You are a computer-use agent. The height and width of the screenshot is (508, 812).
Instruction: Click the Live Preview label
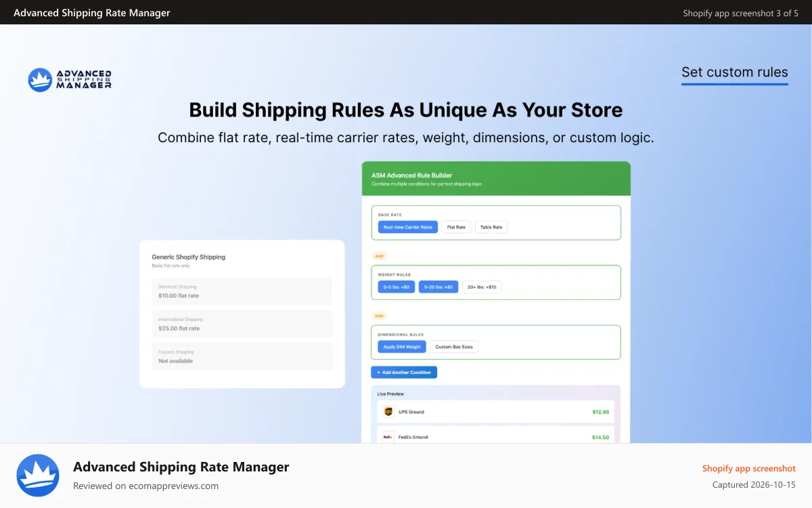pyautogui.click(x=390, y=394)
